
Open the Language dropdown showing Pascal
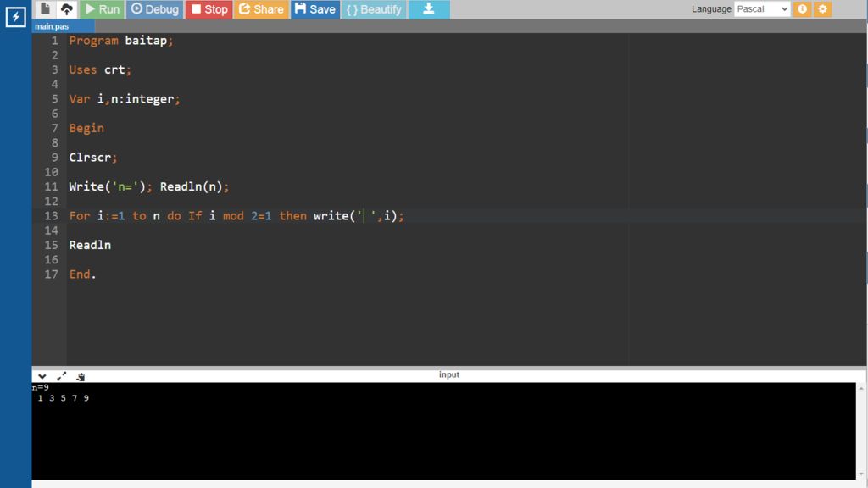coord(762,8)
